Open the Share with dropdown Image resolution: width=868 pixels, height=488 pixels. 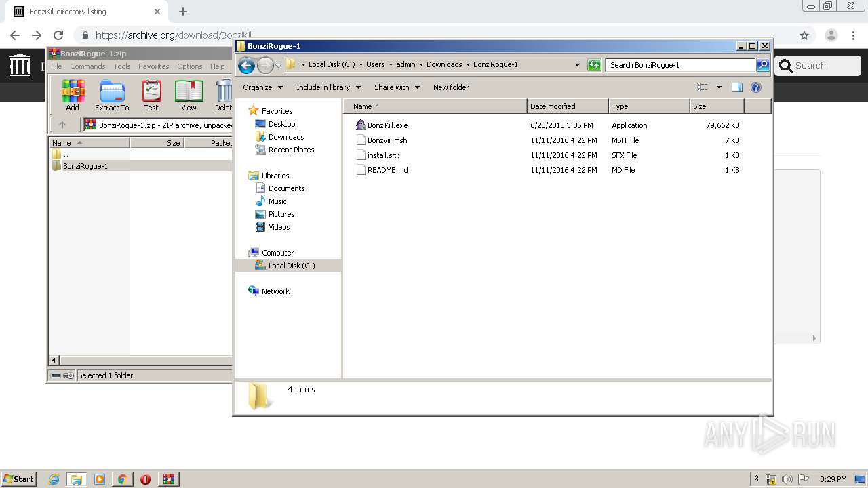(x=397, y=87)
